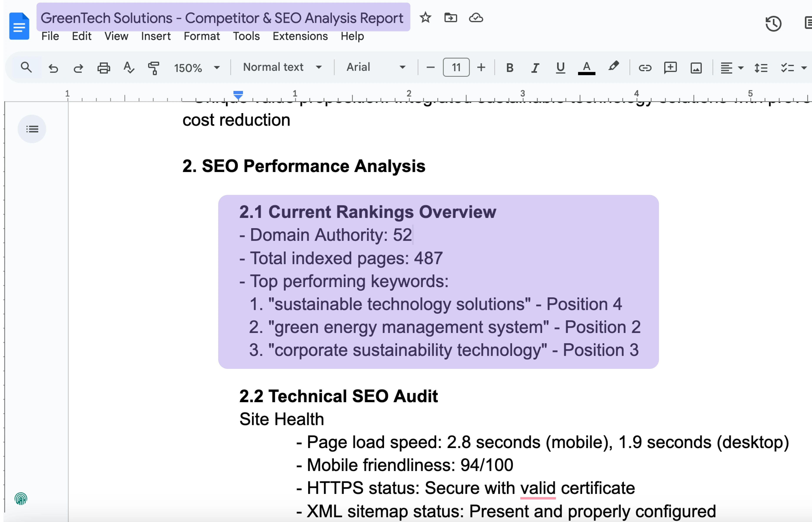Run spelling and grammar check
This screenshot has height=522, width=812.
click(129, 68)
